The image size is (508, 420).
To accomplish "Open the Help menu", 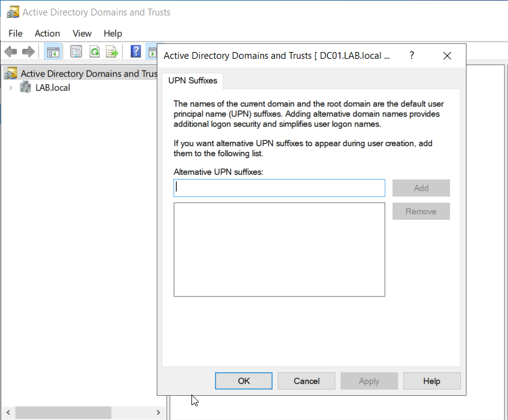I will point(113,33).
